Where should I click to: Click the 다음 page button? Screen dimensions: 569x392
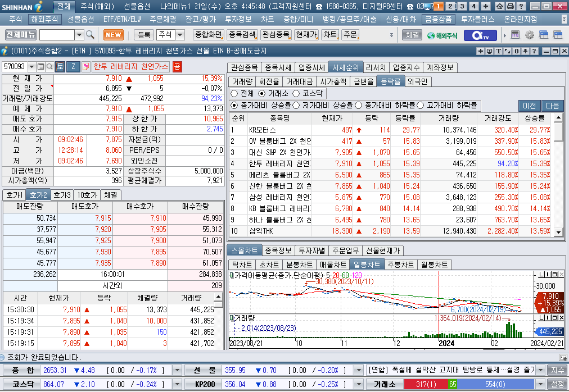(552, 106)
